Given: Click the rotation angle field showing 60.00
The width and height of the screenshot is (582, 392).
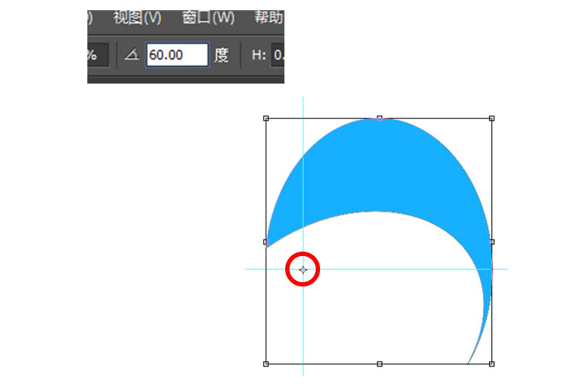Looking at the screenshot, I should click(x=177, y=55).
